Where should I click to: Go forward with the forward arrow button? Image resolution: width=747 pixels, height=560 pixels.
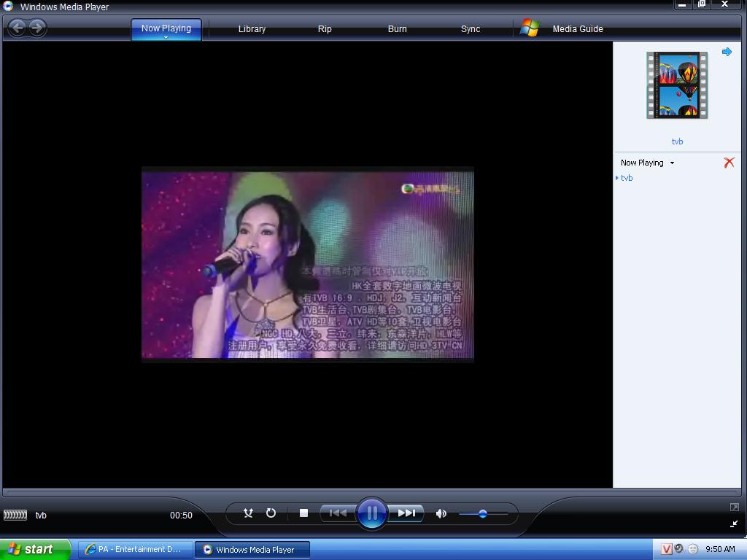coord(36,28)
